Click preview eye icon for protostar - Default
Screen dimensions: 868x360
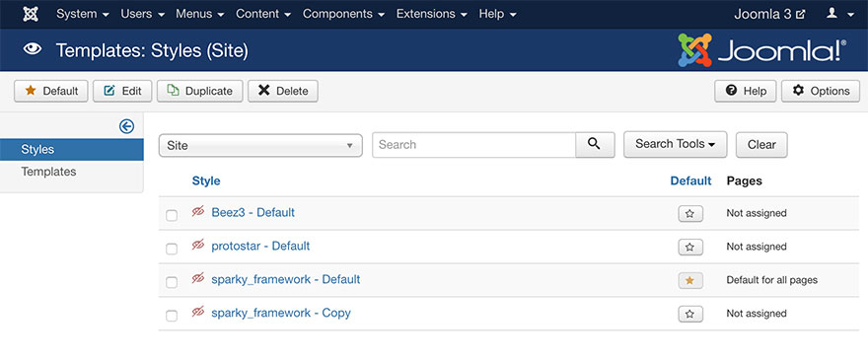[x=198, y=245]
